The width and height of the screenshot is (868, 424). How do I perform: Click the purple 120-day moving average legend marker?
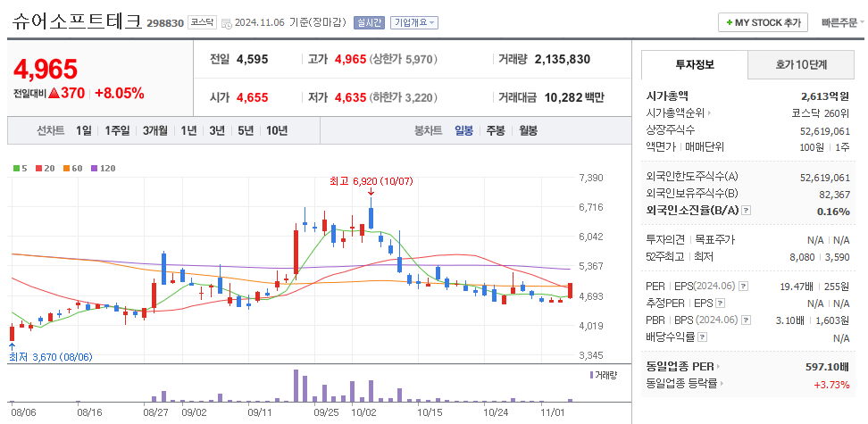click(x=94, y=168)
